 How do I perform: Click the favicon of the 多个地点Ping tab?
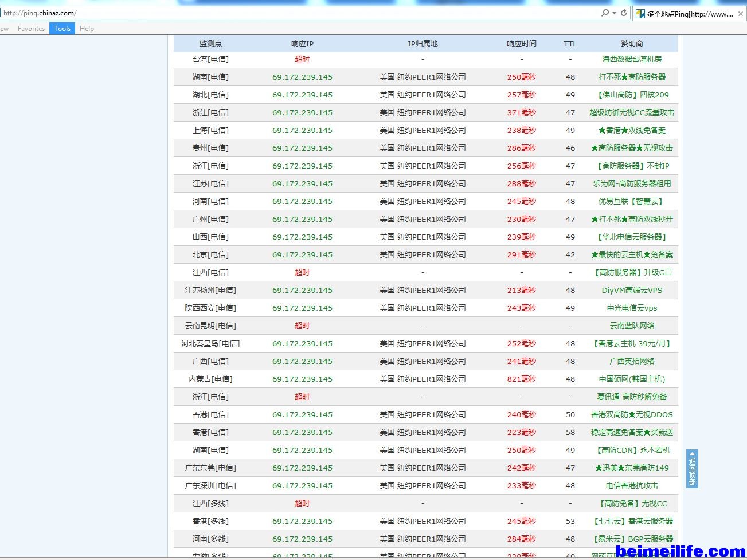pos(640,14)
